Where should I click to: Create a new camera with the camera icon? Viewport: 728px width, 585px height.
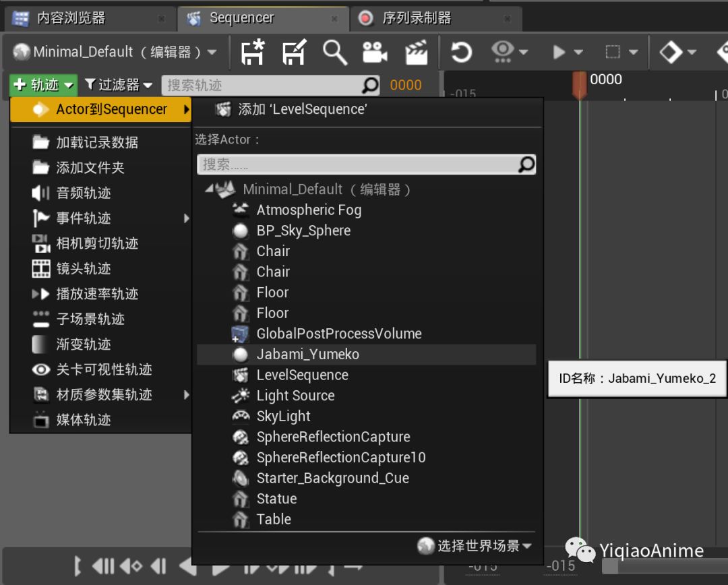[x=376, y=52]
